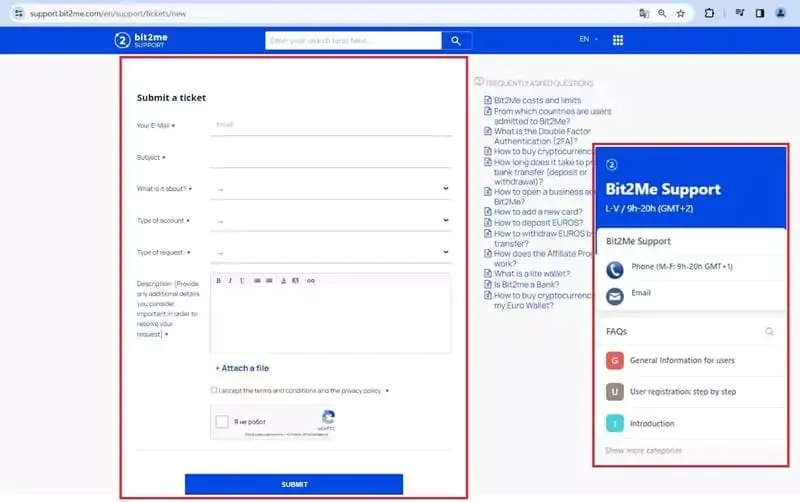Open FAQ 'From which countries are users admitted'
The height and width of the screenshot is (502, 800).
pos(552,116)
